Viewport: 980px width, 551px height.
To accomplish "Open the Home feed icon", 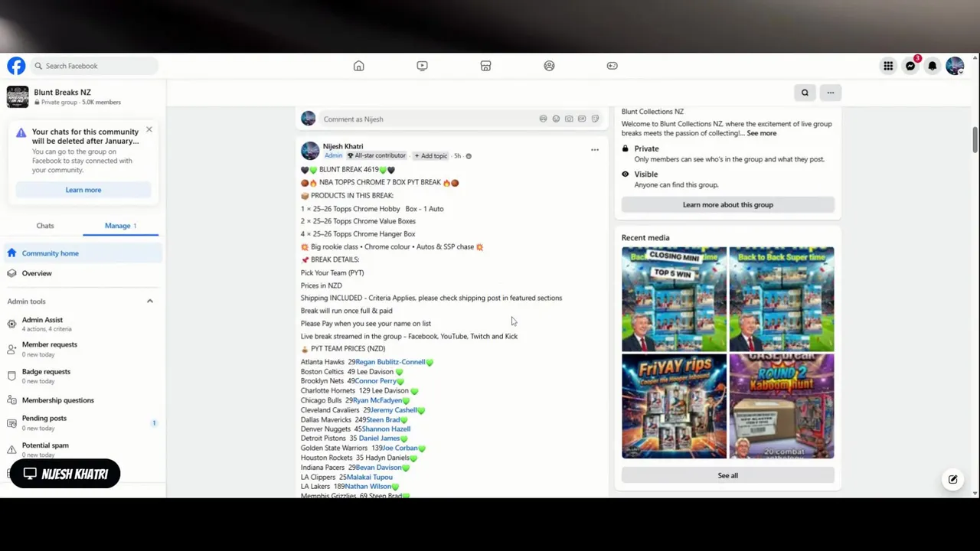I will (x=358, y=66).
